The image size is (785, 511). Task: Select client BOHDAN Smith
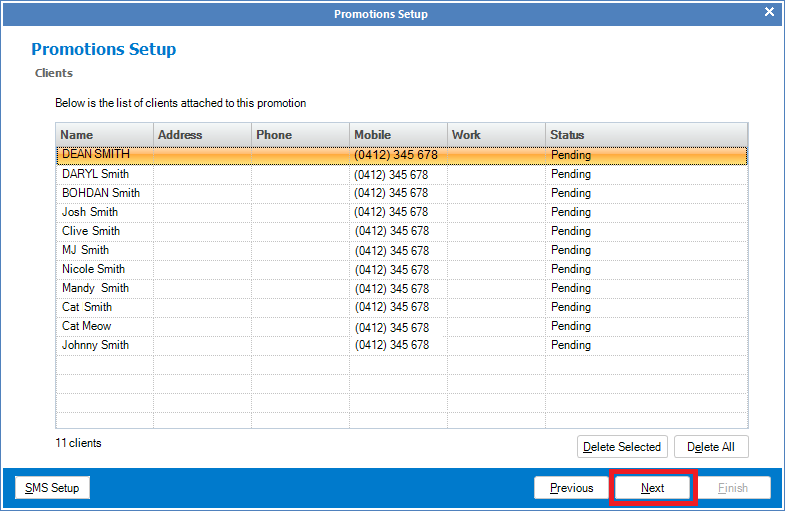(x=100, y=193)
